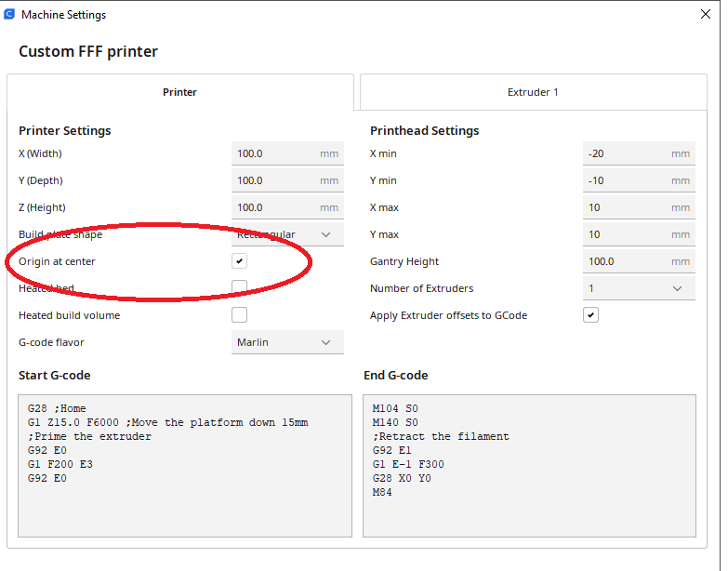The image size is (728, 571).
Task: Click the M84 line in End G-code
Action: pyautogui.click(x=382, y=492)
